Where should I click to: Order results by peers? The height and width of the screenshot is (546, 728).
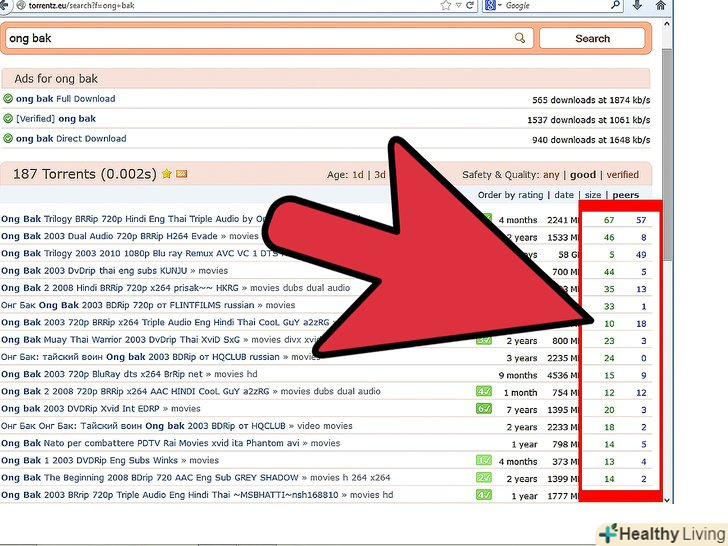click(625, 195)
